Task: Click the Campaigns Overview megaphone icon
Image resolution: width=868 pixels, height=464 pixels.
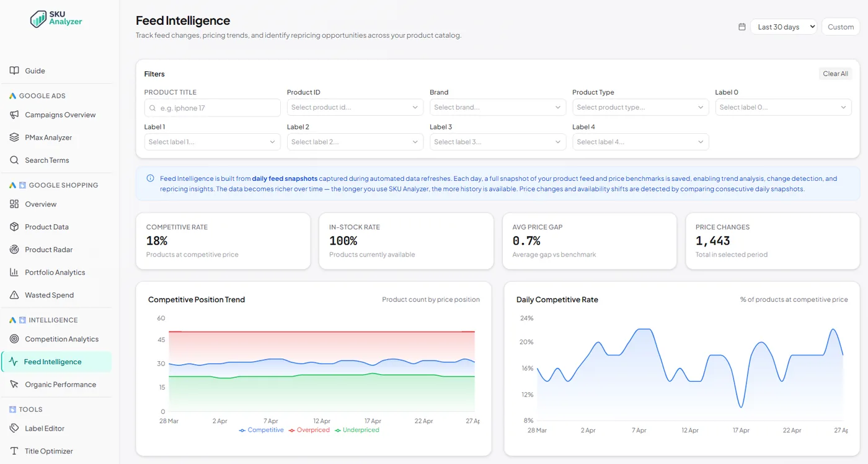Action: 14,115
